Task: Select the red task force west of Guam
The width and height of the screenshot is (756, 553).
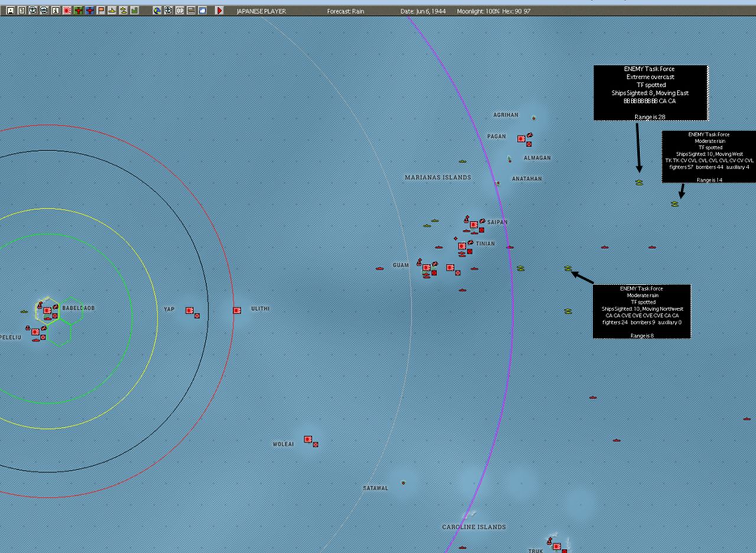Action: 380,269
